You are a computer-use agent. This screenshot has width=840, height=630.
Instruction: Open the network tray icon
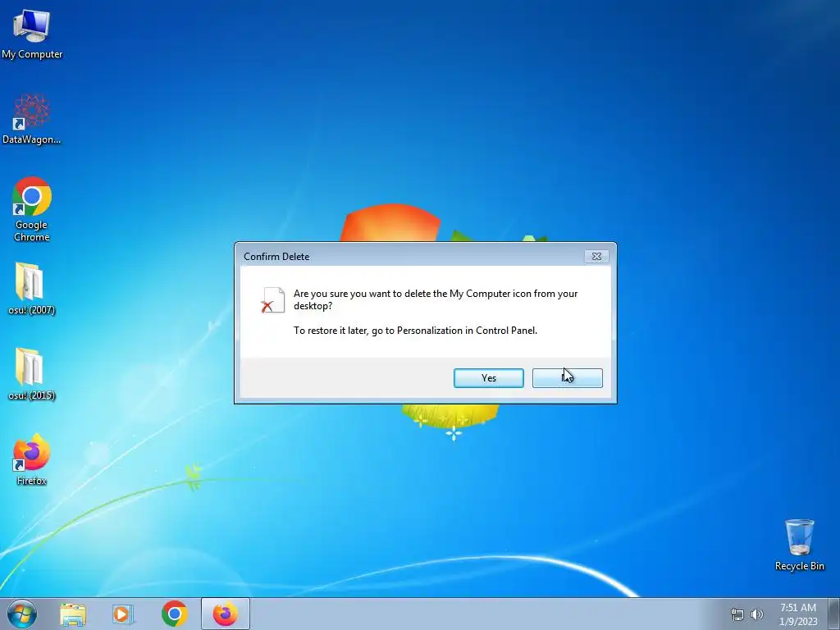pos(737,614)
